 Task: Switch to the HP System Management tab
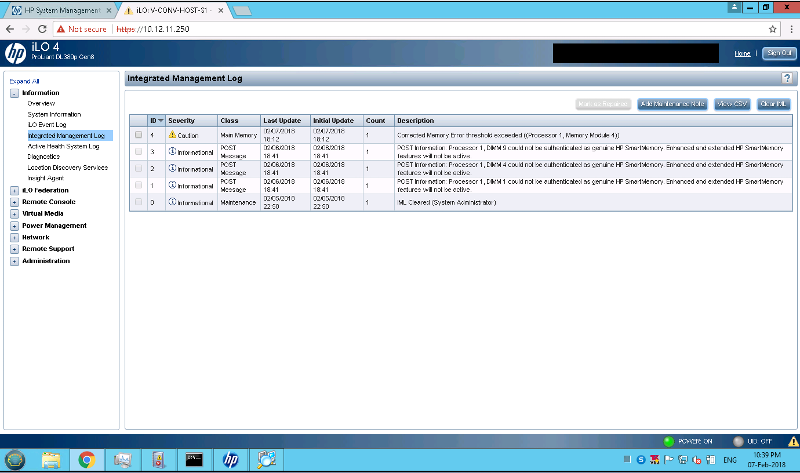click(62, 10)
